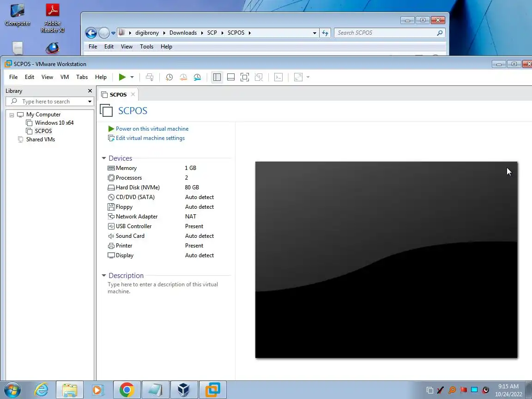Collapse the Description section
Viewport: 532px width, 399px height.
click(104, 276)
